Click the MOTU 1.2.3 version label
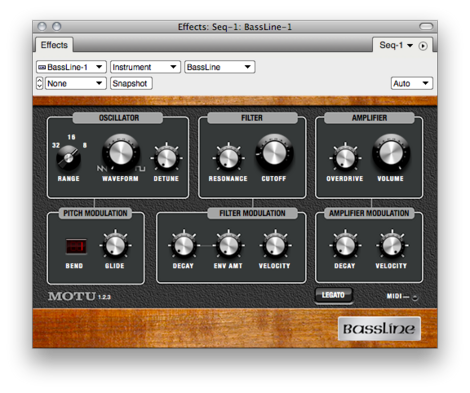This screenshot has width=470, height=393. (79, 296)
